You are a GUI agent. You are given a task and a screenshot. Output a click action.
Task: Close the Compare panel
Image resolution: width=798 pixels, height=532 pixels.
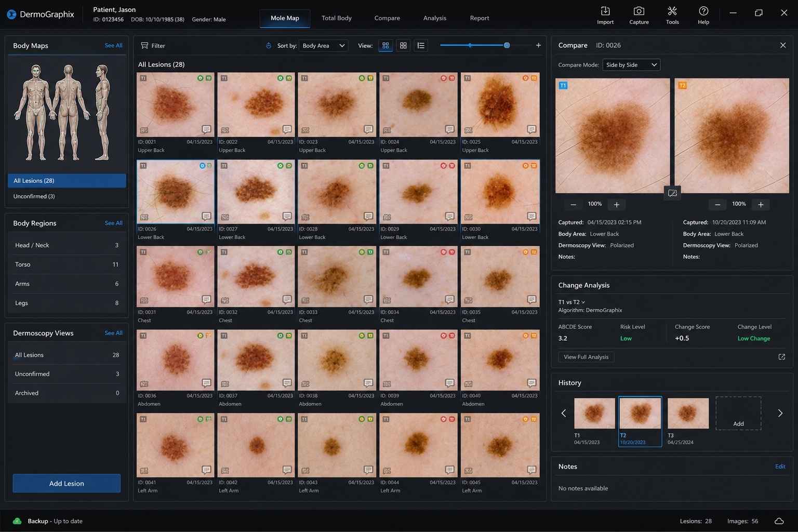(x=783, y=46)
